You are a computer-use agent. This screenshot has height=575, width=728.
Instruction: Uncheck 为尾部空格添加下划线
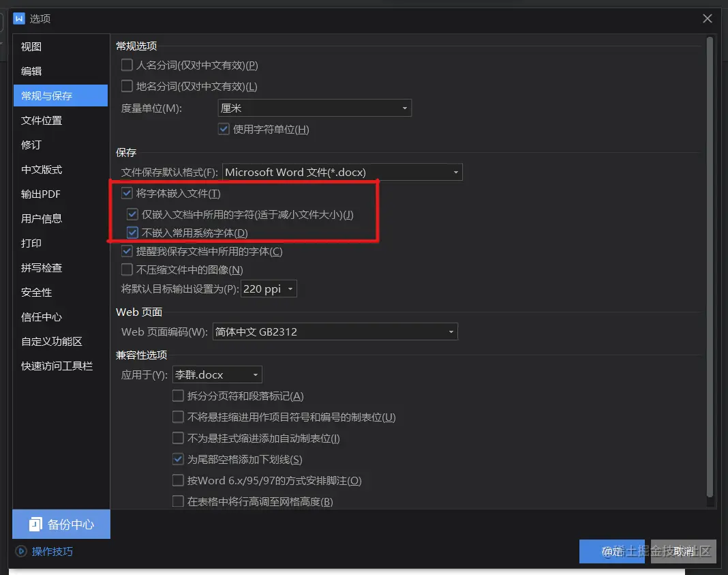(178, 459)
